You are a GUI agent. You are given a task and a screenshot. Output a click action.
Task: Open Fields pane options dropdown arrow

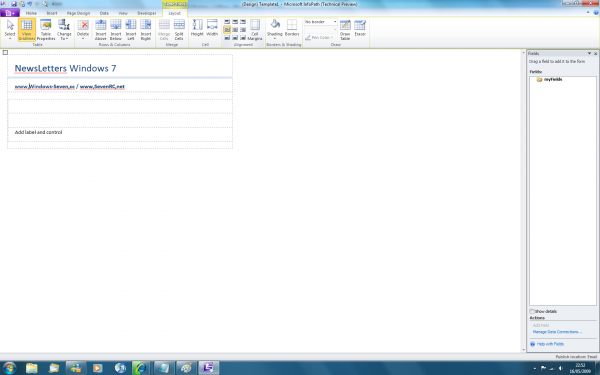589,54
